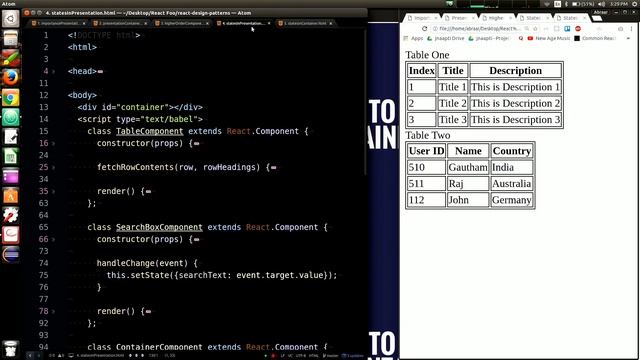Focus Chrome's address bar URL
This screenshot has height=360, width=640.
coord(479,29)
